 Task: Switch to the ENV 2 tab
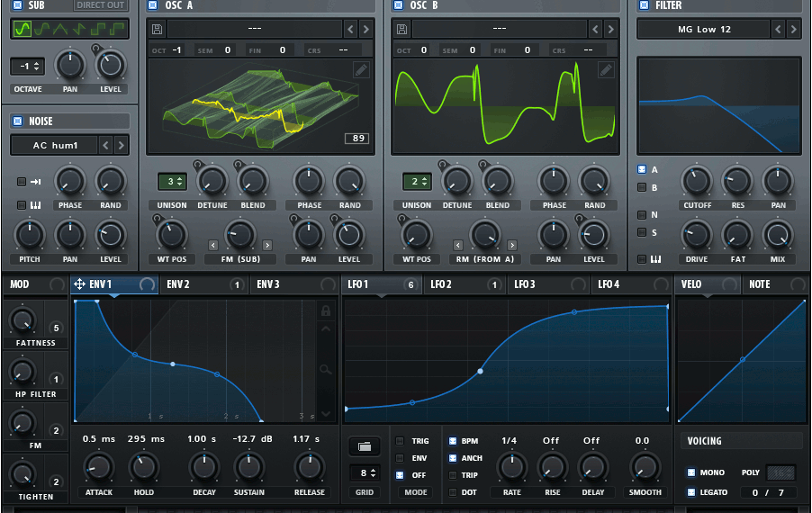pos(178,284)
